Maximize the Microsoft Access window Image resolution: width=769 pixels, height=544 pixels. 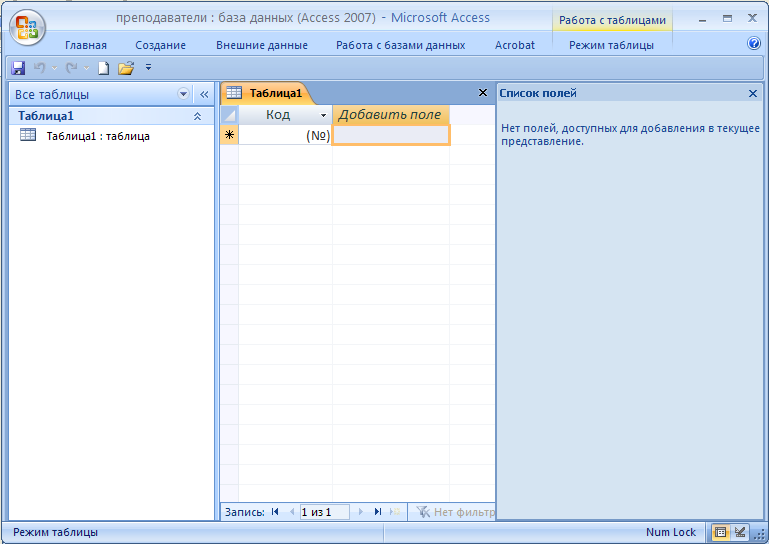point(727,19)
